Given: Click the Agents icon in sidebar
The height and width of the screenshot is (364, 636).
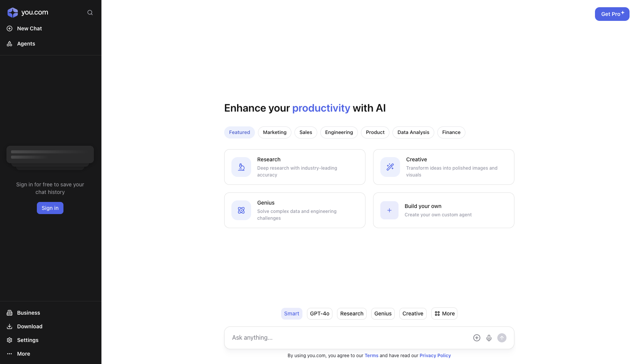Looking at the screenshot, I should pos(9,44).
